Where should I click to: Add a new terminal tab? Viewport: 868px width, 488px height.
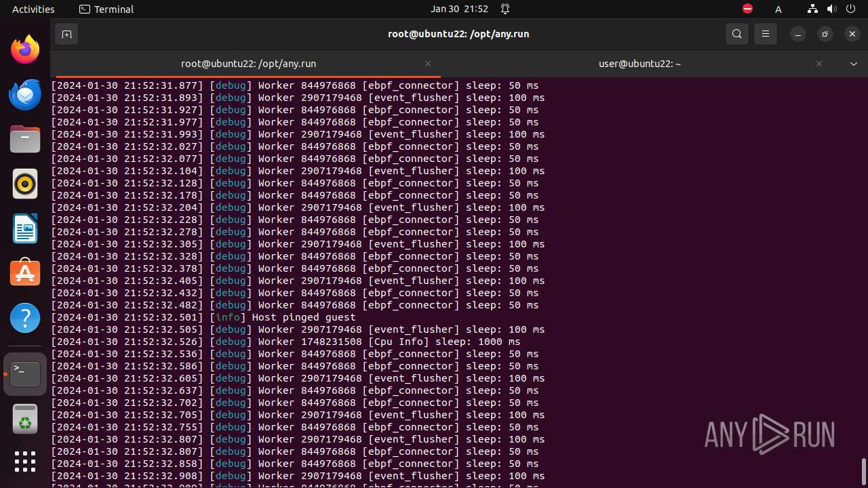pyautogui.click(x=66, y=34)
